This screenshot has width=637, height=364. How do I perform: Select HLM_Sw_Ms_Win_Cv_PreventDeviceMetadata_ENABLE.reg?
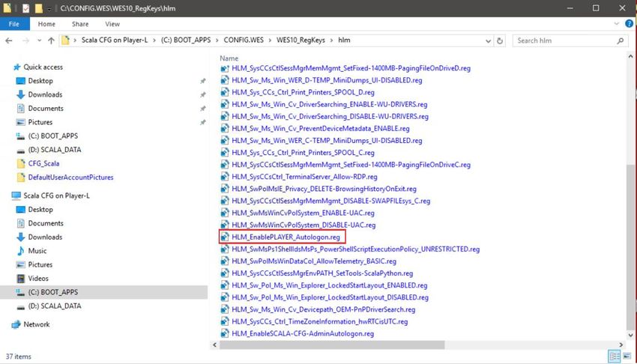pos(320,128)
